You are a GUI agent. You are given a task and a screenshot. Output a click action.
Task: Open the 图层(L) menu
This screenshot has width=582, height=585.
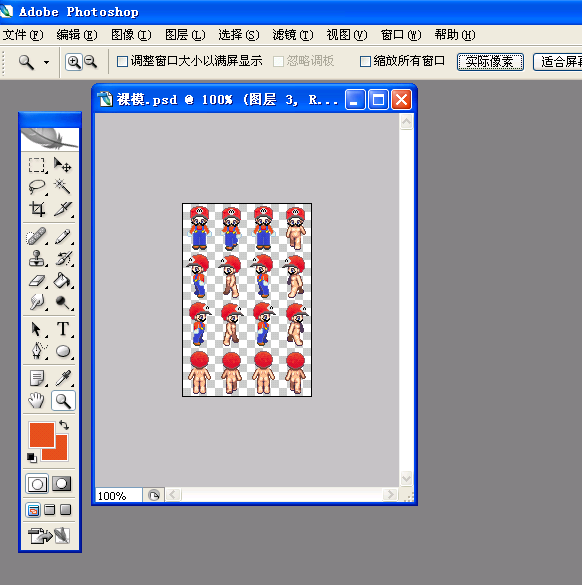(185, 35)
